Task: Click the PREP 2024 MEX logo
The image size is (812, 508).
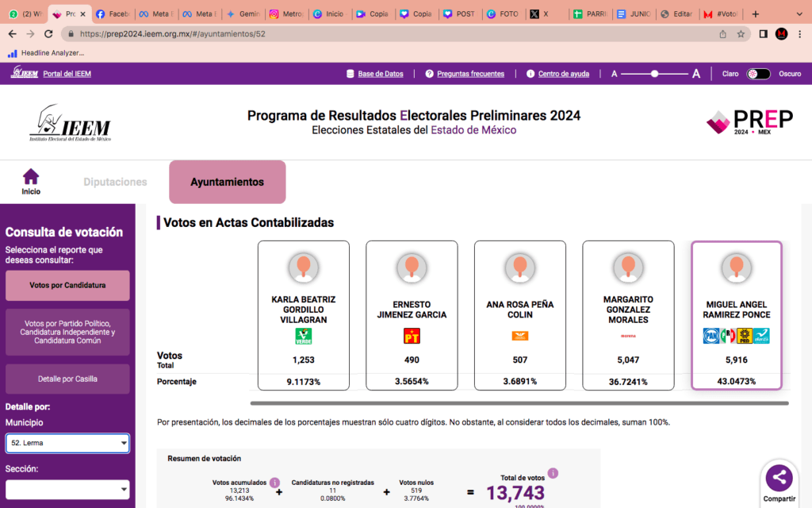Action: [749, 122]
